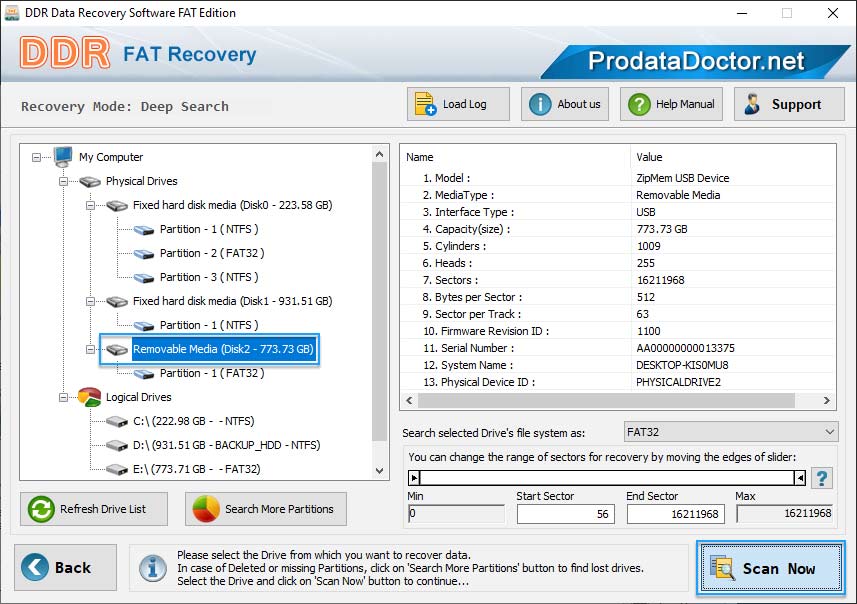Click the Name column header
The height and width of the screenshot is (604, 857).
click(x=419, y=157)
